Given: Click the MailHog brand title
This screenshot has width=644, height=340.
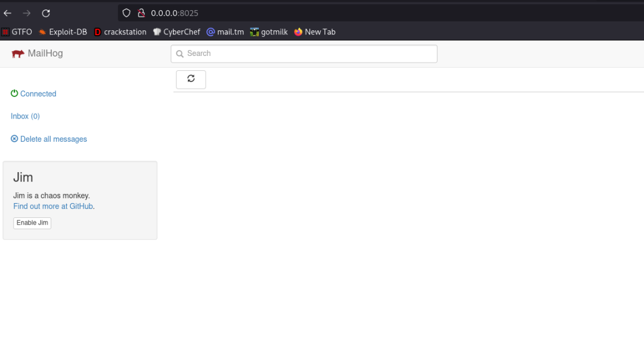Looking at the screenshot, I should point(45,54).
